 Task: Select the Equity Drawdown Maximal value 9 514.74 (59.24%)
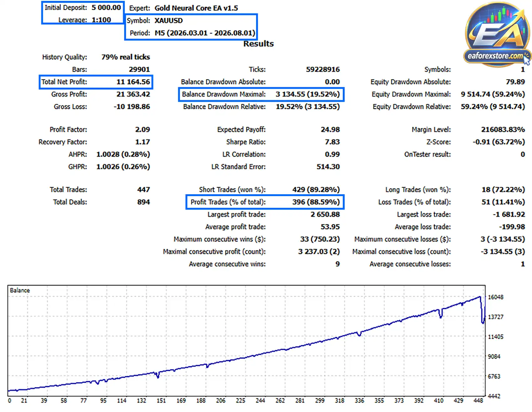click(x=493, y=94)
